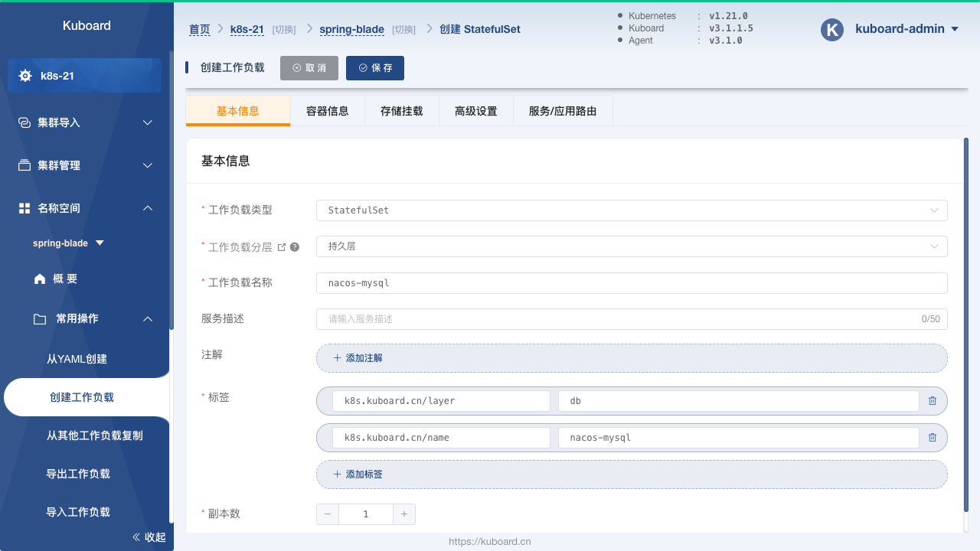This screenshot has width=980, height=551.
Task: Click the nacos-mysql label value field
Action: [738, 438]
